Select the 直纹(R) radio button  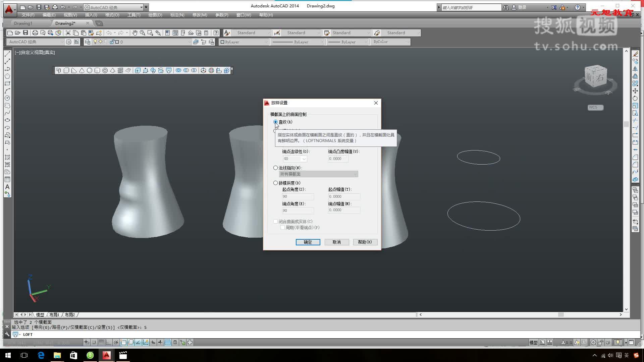pyautogui.click(x=276, y=122)
